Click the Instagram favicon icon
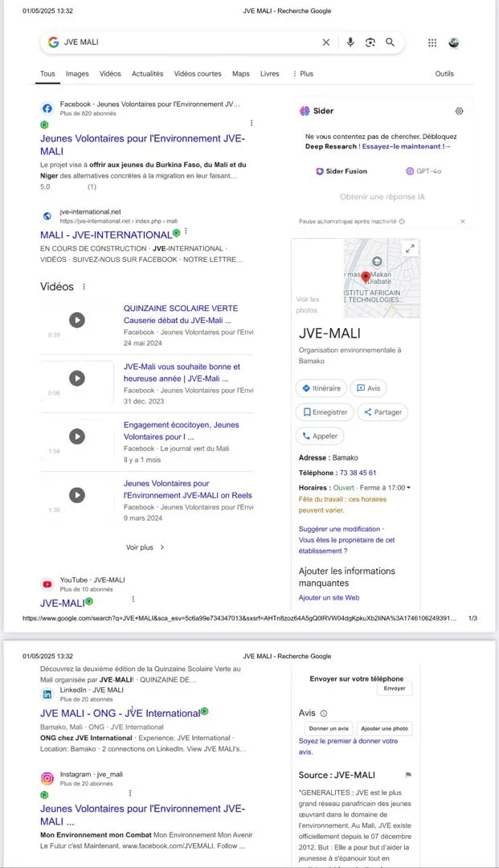 click(47, 778)
